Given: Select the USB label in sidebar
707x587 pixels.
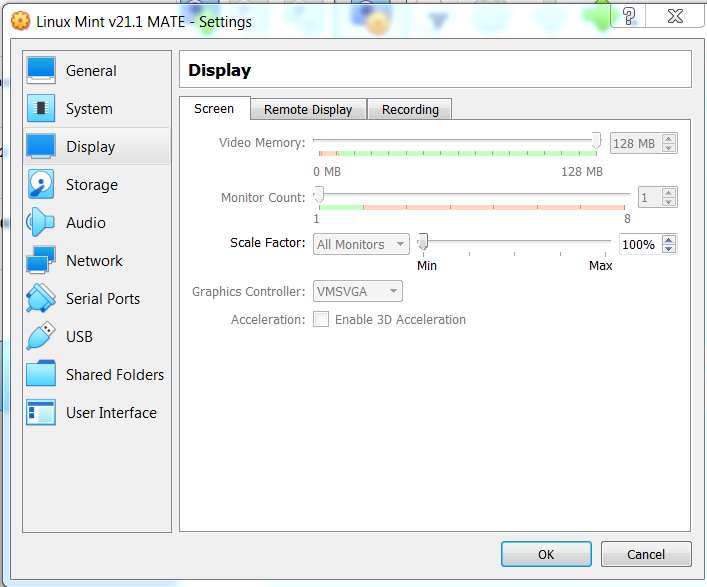Looking at the screenshot, I should (x=79, y=337).
